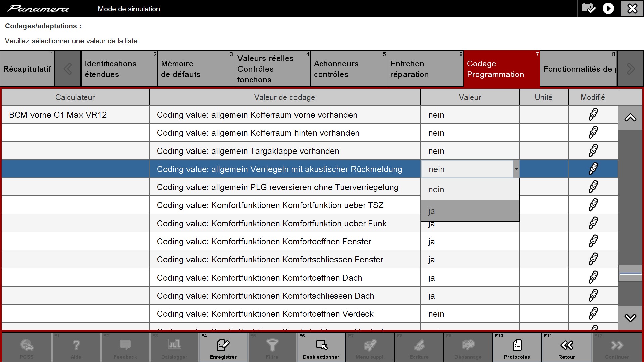
Task: Go to previous tabs with left chevron
Action: [68, 69]
